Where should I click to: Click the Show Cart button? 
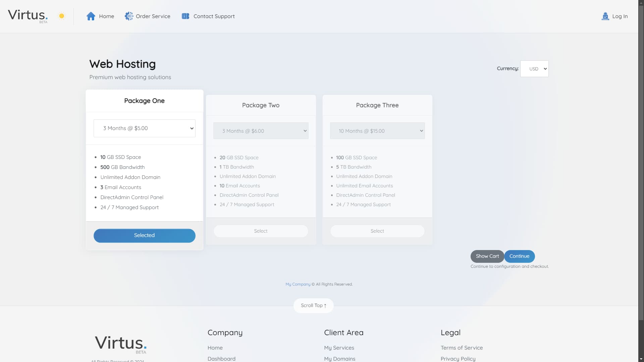click(x=487, y=256)
